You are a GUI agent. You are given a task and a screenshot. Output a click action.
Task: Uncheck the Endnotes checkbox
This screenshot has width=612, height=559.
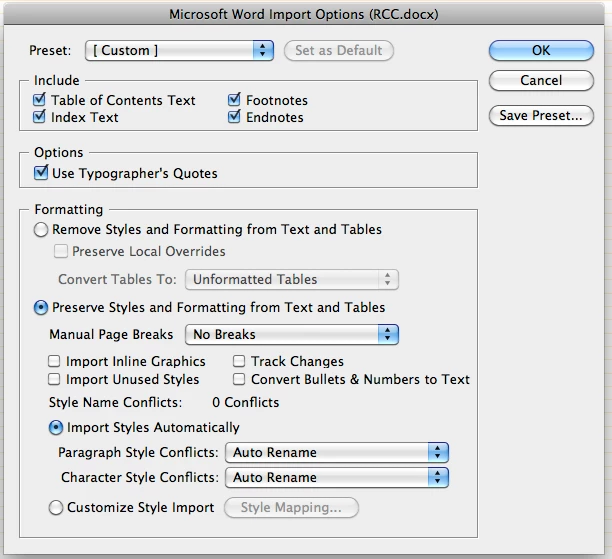pyautogui.click(x=234, y=117)
